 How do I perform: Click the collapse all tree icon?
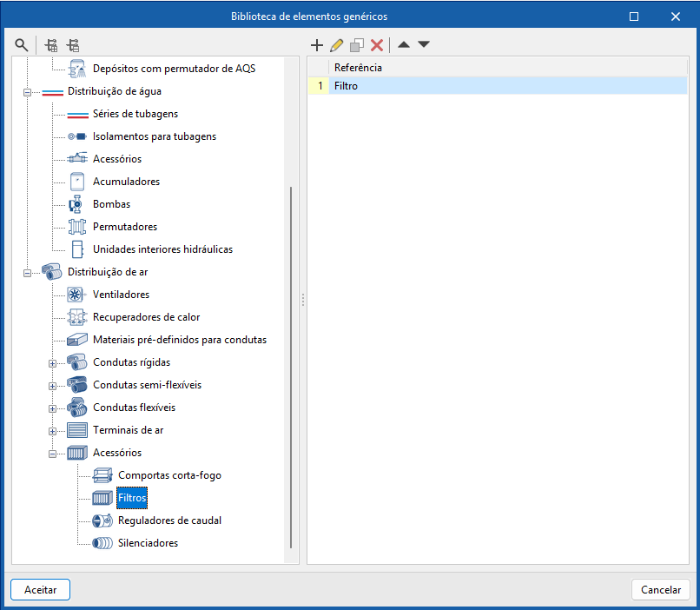point(73,44)
